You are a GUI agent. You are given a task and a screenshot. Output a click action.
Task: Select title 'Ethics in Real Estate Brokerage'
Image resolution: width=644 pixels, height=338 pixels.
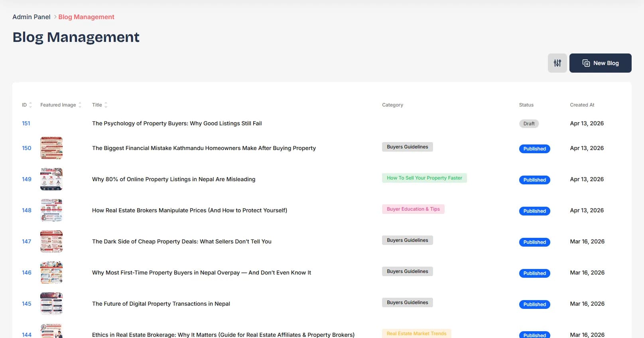[x=223, y=335]
